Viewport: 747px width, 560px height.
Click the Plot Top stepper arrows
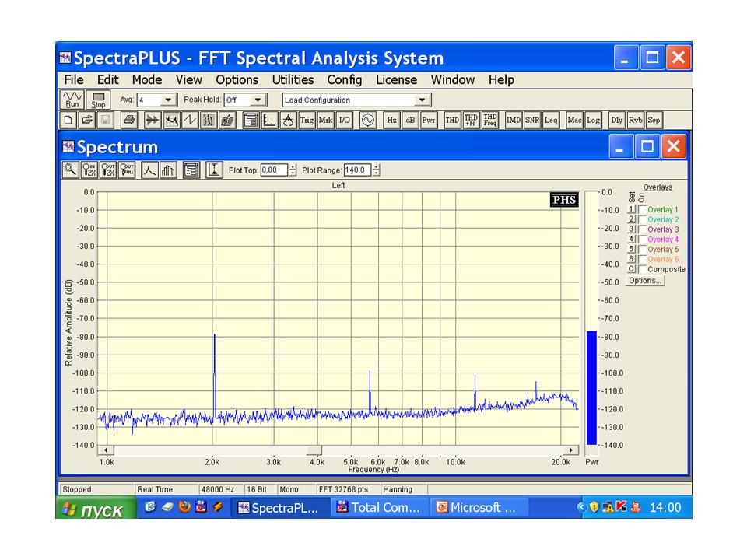click(293, 170)
